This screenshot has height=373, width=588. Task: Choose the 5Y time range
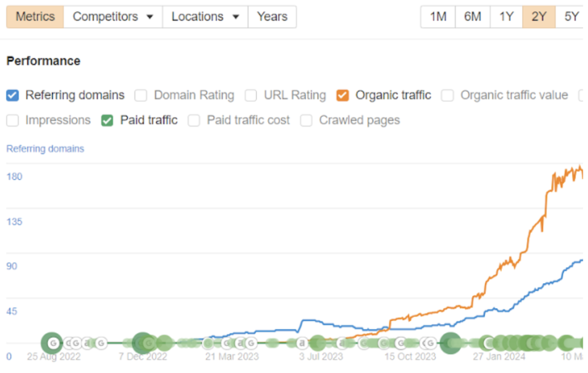click(571, 17)
